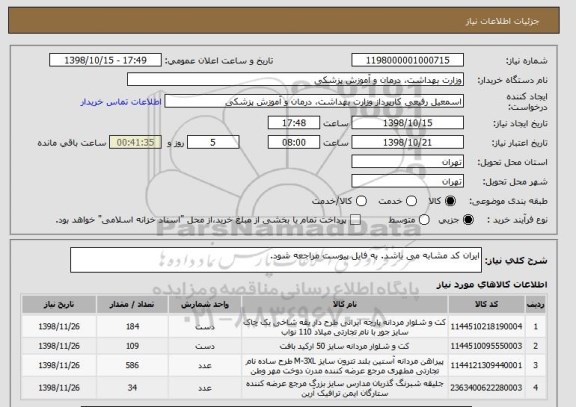Click the remaining time countdown 00:41:35

click(136, 142)
